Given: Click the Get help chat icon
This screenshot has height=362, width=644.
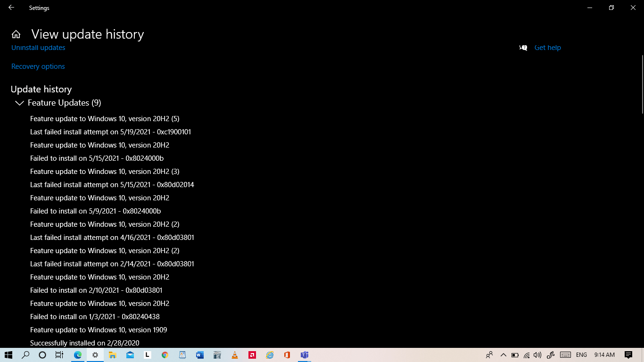Looking at the screenshot, I should [x=523, y=48].
